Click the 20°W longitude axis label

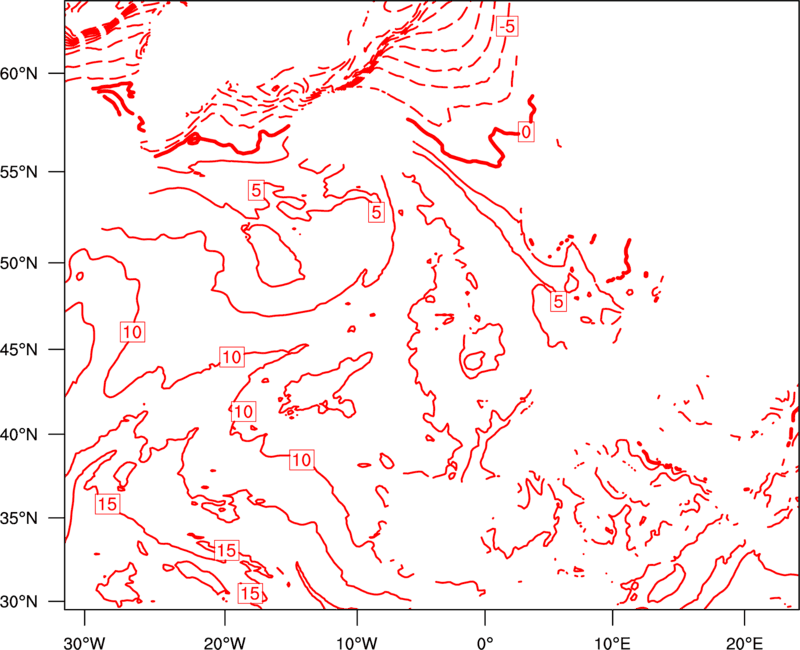point(224,643)
